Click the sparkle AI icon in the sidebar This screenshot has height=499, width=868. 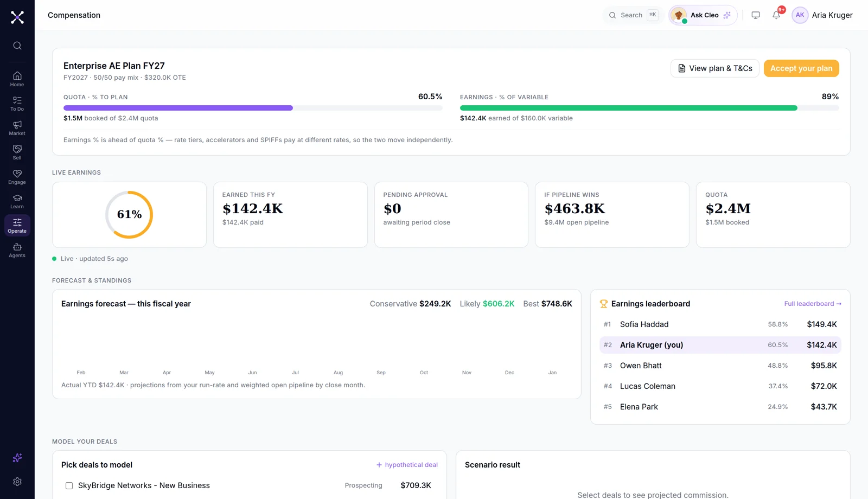tap(17, 458)
